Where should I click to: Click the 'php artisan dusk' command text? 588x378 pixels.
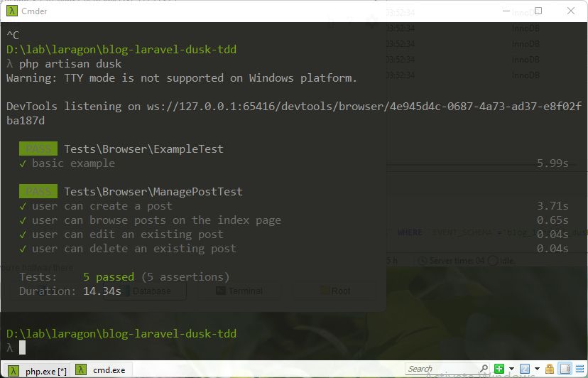[70, 64]
